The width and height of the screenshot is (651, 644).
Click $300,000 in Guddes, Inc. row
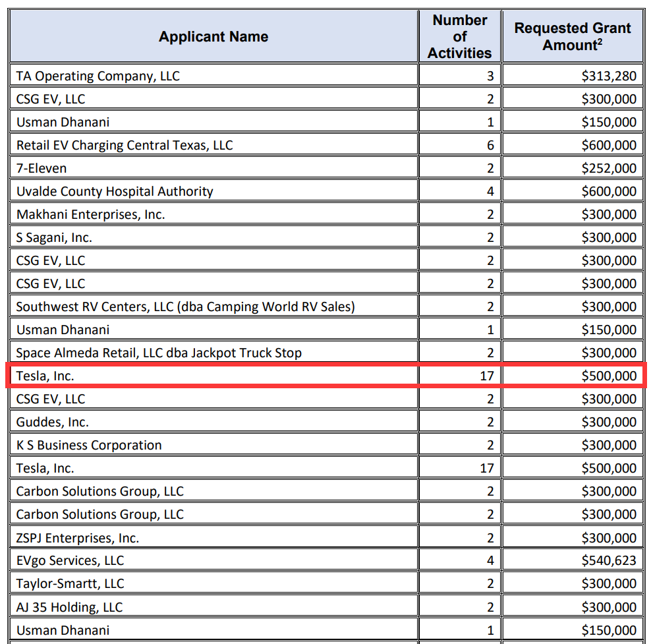pos(573,422)
